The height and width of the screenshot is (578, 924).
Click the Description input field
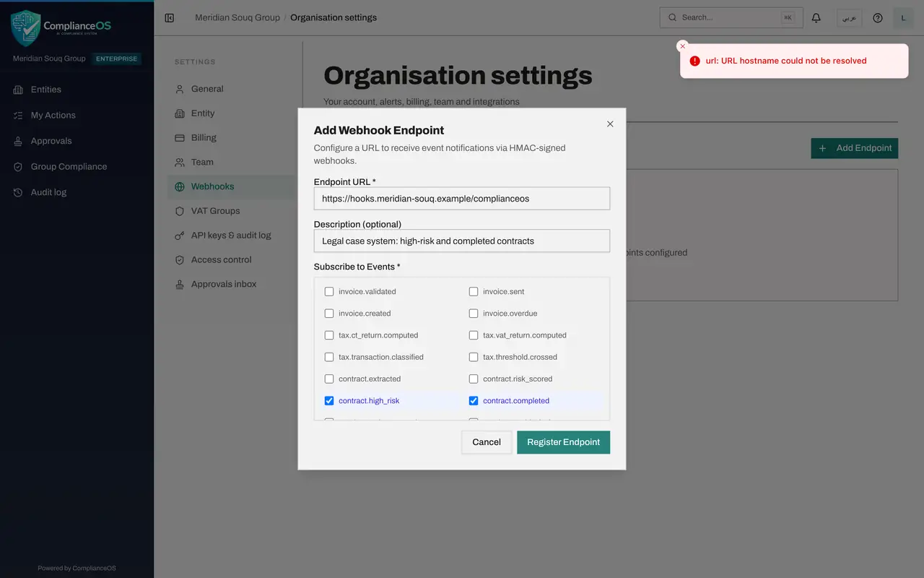point(462,241)
